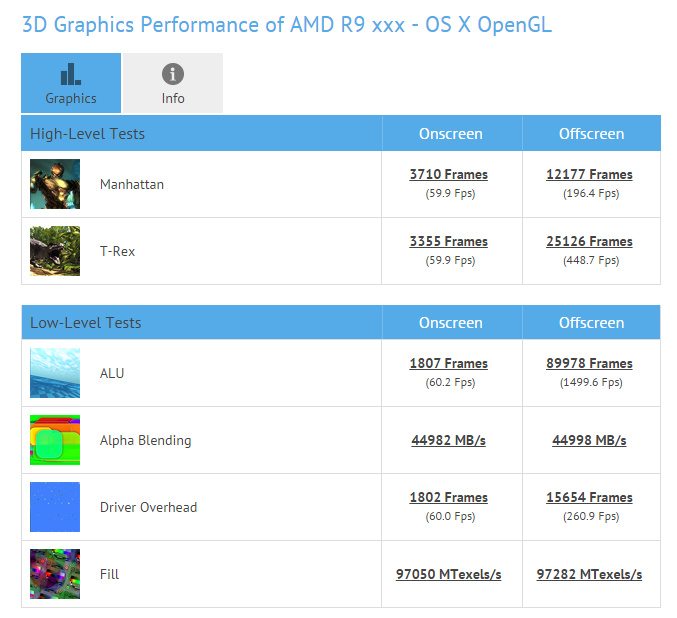
Task: Open the Manhattan test thumbnail
Action: tap(55, 184)
